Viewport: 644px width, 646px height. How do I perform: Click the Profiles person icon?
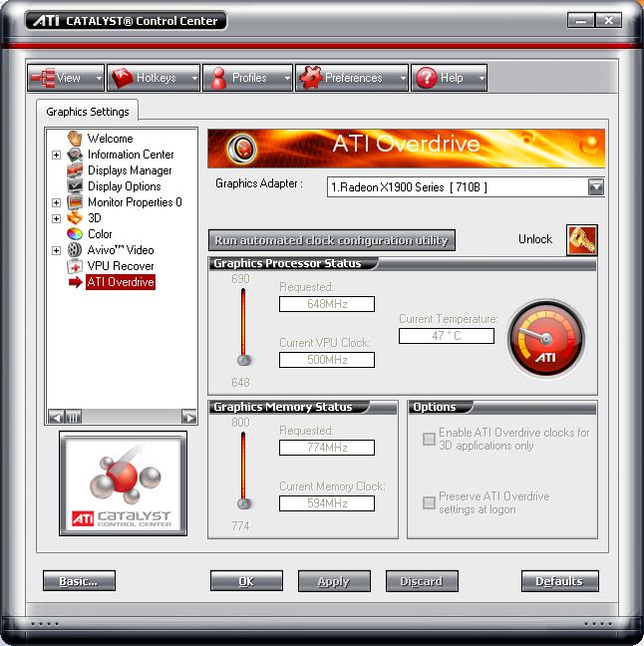pos(218,78)
